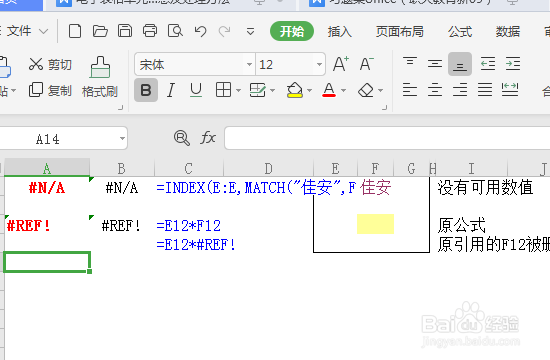Select column D header
This screenshot has height=360, width=550.
[x=268, y=168]
